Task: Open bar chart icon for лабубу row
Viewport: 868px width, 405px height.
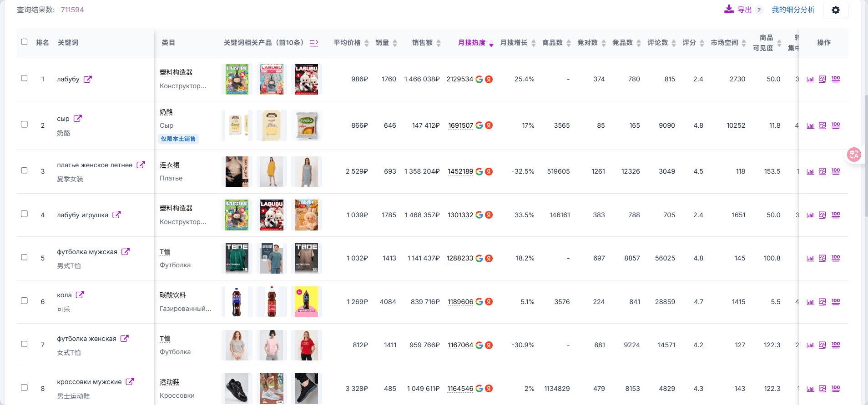Action: point(810,79)
